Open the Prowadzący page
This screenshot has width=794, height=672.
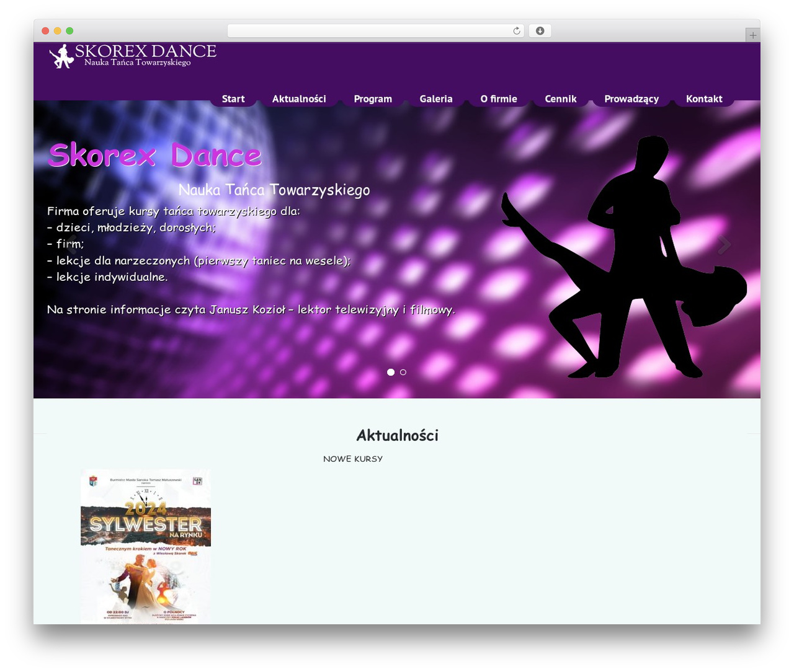coord(631,99)
